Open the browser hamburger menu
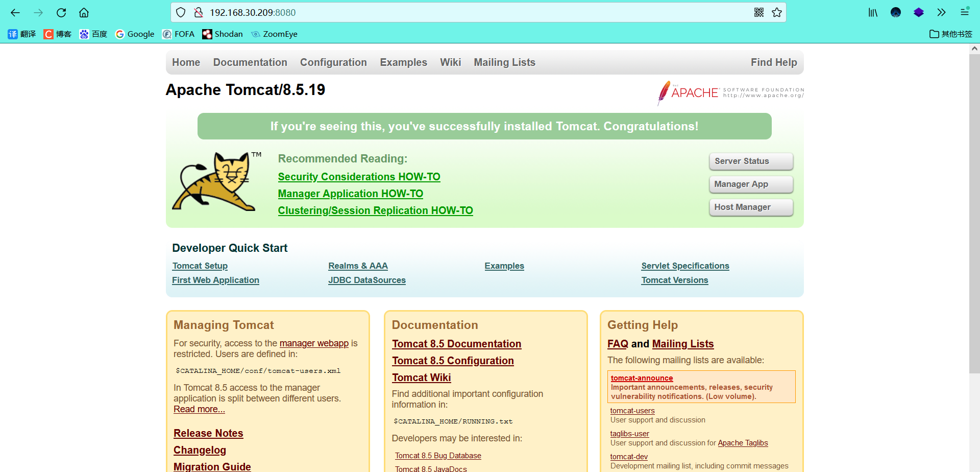The width and height of the screenshot is (980, 472). tap(965, 12)
